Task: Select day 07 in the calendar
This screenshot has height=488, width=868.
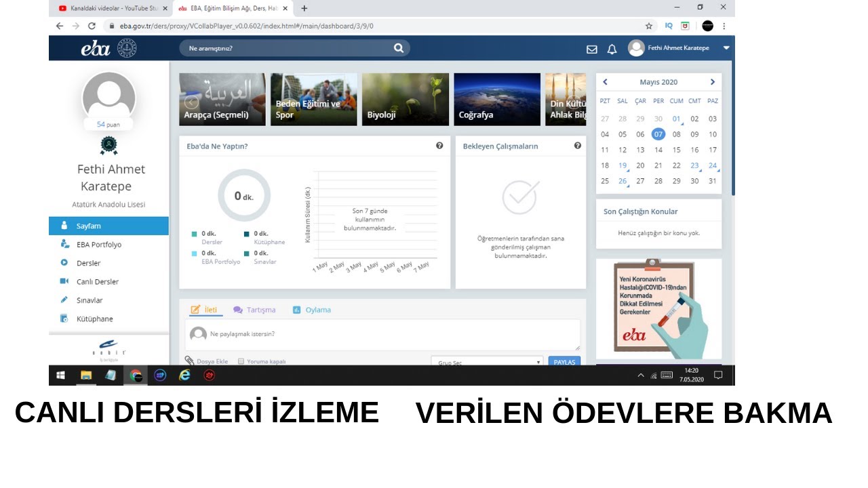Action: point(658,134)
